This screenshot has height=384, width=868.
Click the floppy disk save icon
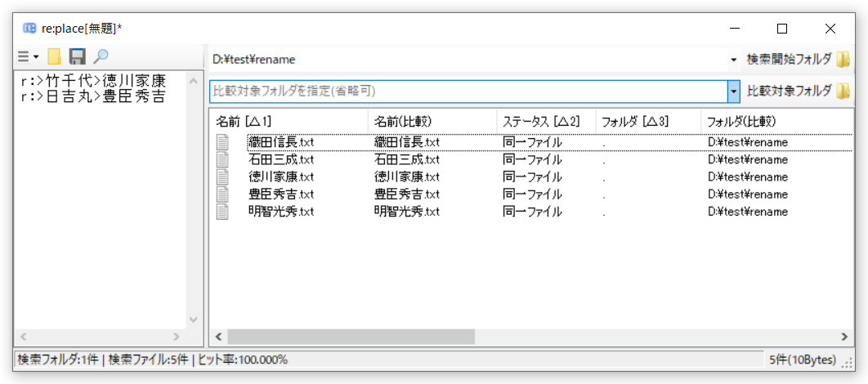click(x=77, y=56)
